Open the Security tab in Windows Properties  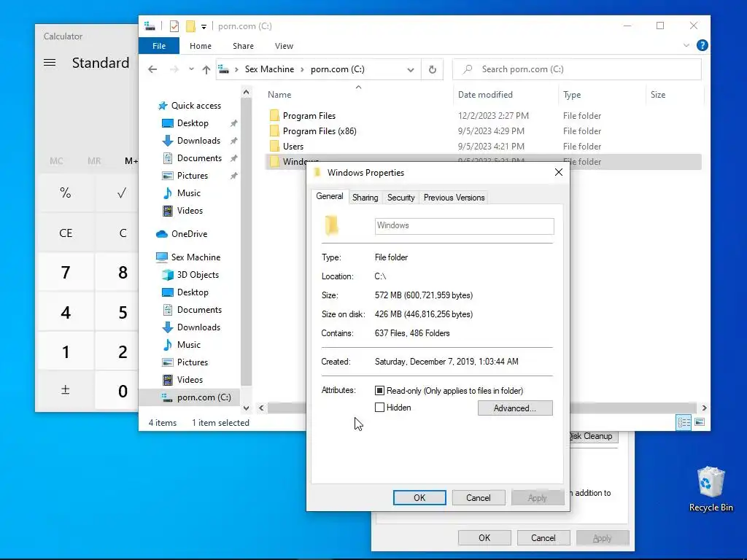click(x=400, y=198)
